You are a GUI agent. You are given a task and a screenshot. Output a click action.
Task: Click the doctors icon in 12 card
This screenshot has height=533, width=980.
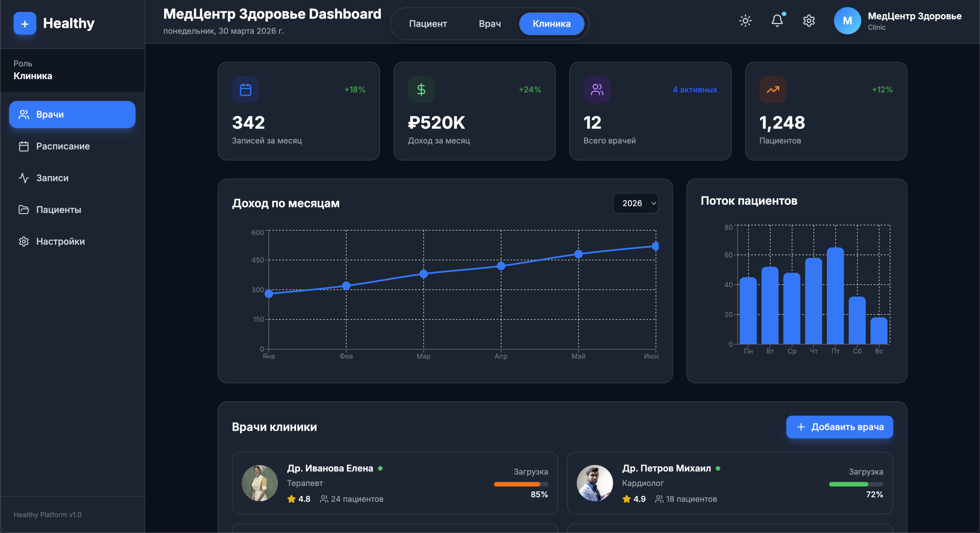[597, 90]
